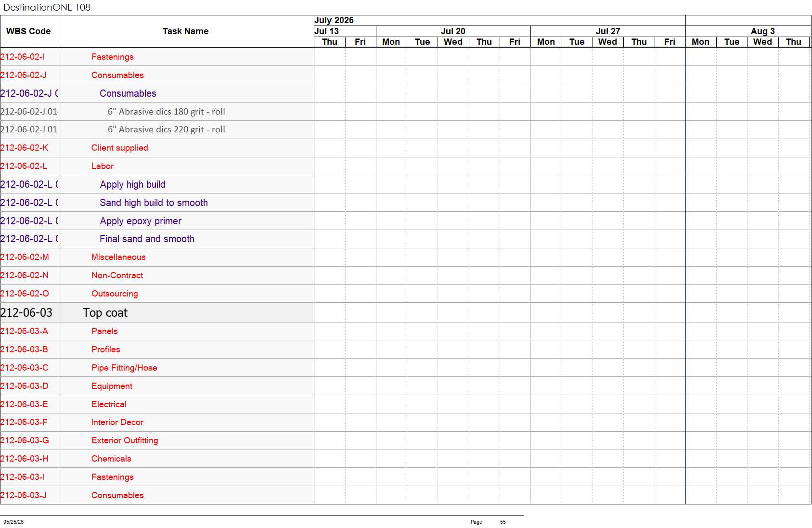
Task: Select 6" Abrasive dics 180 grit - roll
Action: pyautogui.click(x=167, y=112)
